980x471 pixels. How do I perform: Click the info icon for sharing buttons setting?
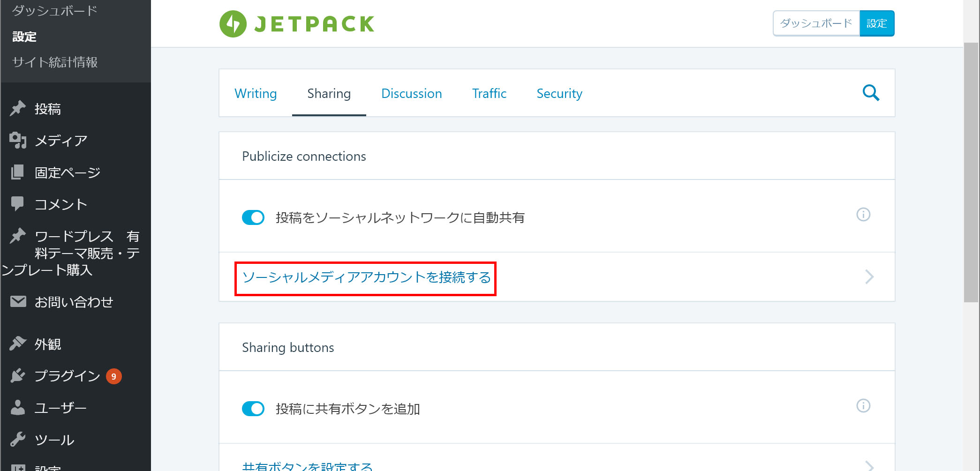pyautogui.click(x=863, y=405)
